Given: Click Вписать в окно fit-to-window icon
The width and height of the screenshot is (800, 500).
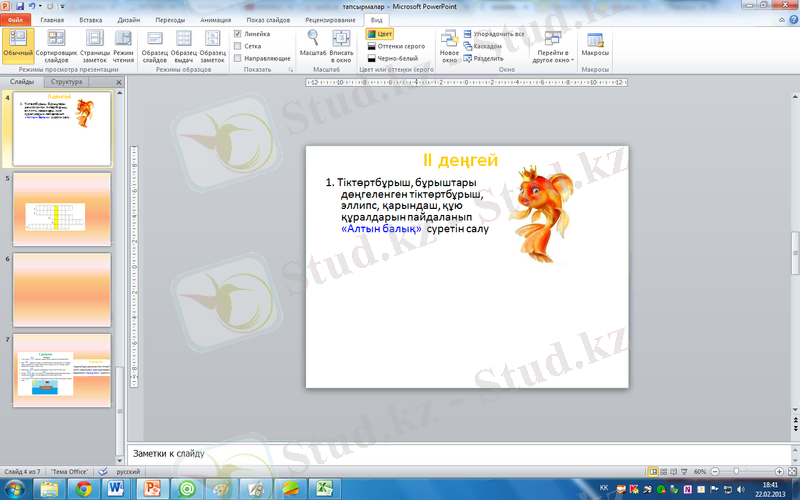Looking at the screenshot, I should pyautogui.click(x=342, y=42).
